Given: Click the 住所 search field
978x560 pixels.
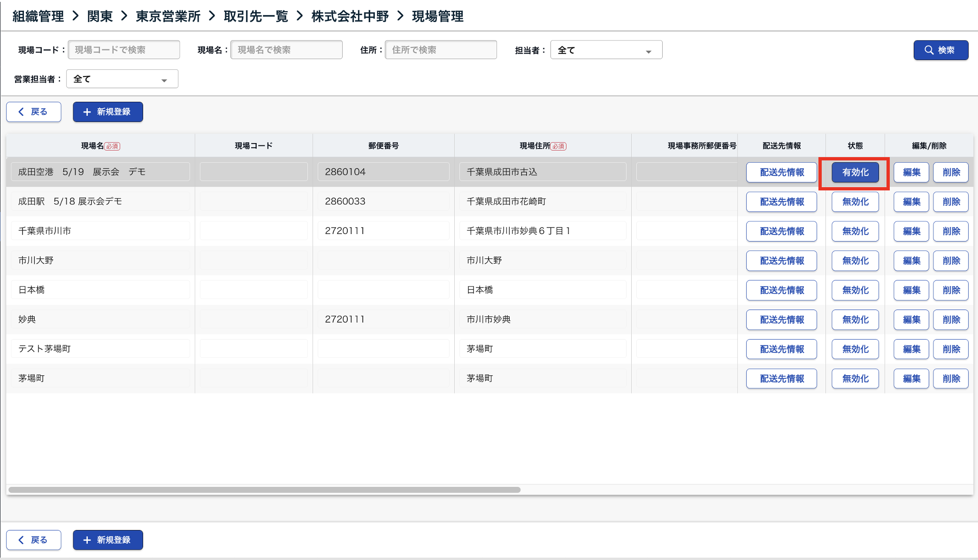Looking at the screenshot, I should pos(440,50).
